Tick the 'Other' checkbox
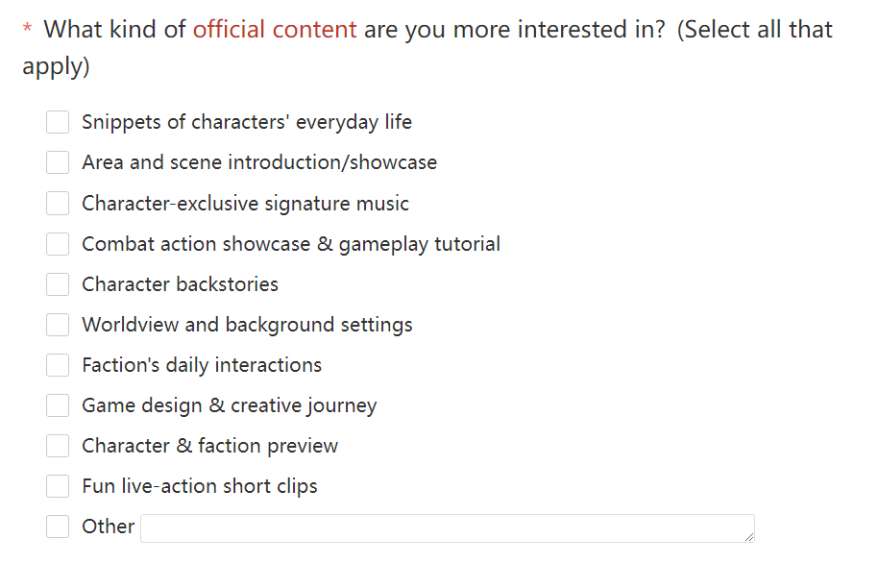This screenshot has width=878, height=588. [58, 527]
